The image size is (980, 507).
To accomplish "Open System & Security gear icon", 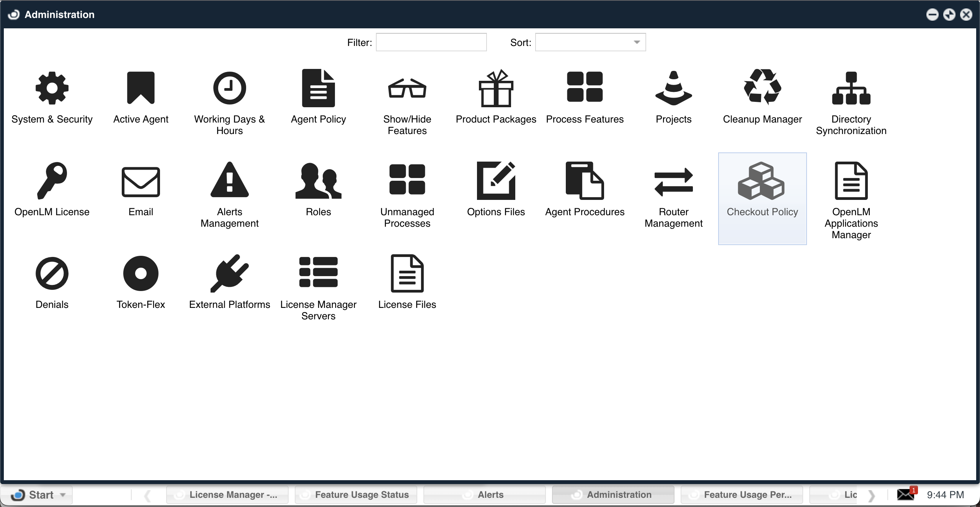I will (52, 88).
